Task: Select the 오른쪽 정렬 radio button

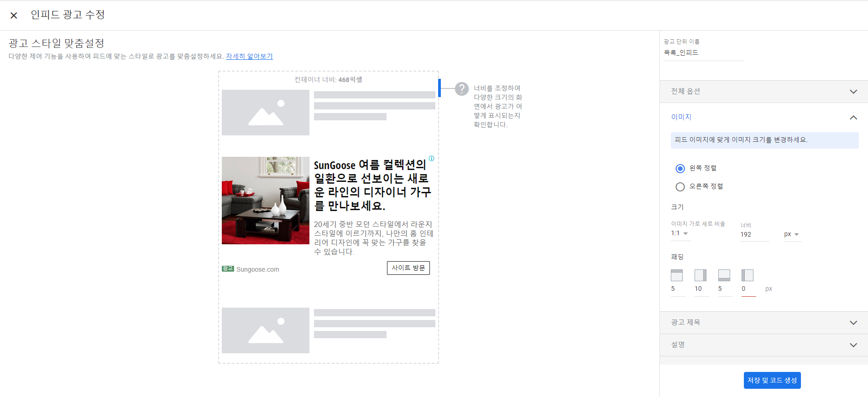Action: (x=680, y=187)
